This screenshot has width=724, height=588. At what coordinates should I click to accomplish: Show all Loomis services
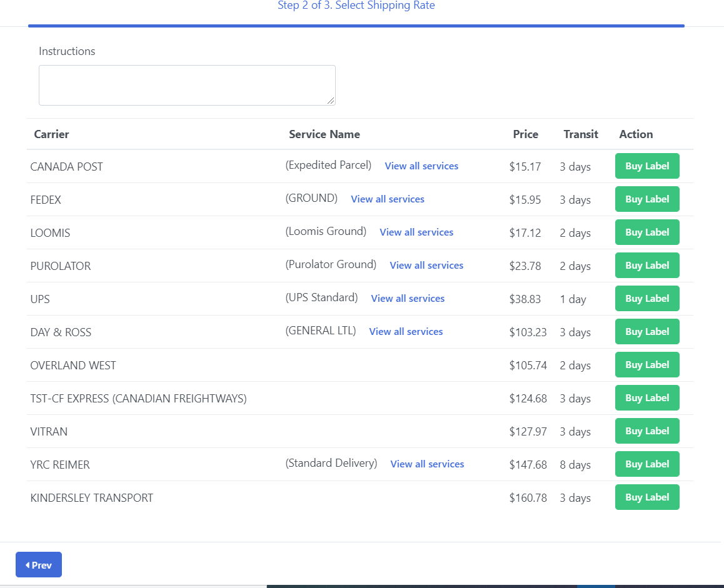tap(416, 232)
